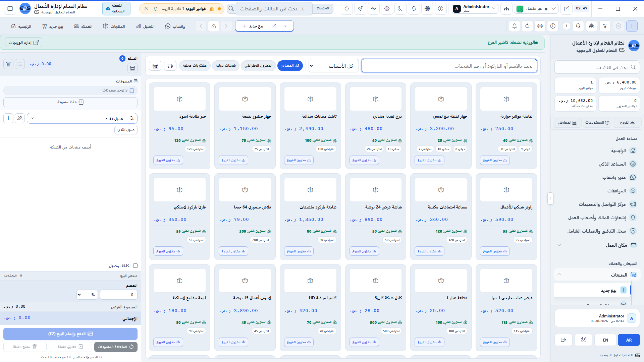The height and width of the screenshot is (362, 644).
Task: Click the product search by barcode field
Action: coord(449,66)
